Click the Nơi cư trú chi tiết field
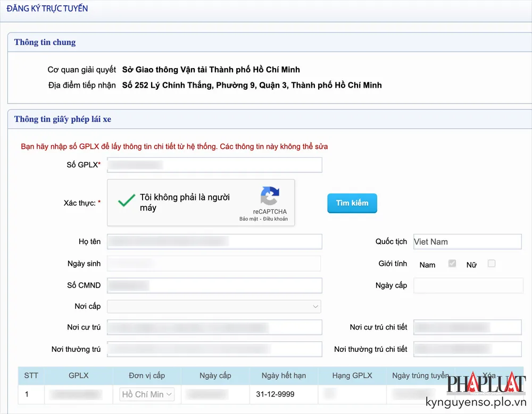 point(467,327)
